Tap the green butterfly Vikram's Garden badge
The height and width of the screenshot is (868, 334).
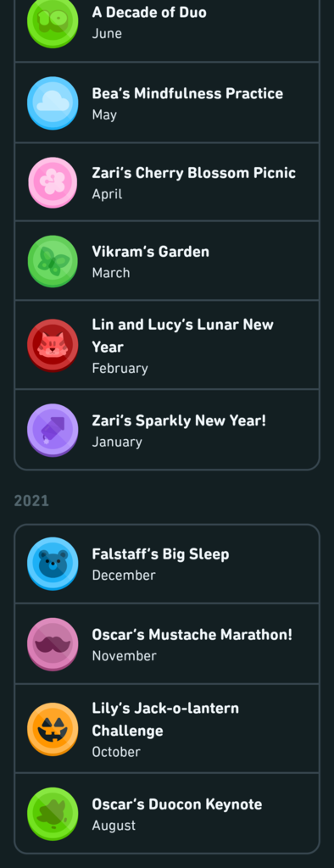tap(53, 261)
